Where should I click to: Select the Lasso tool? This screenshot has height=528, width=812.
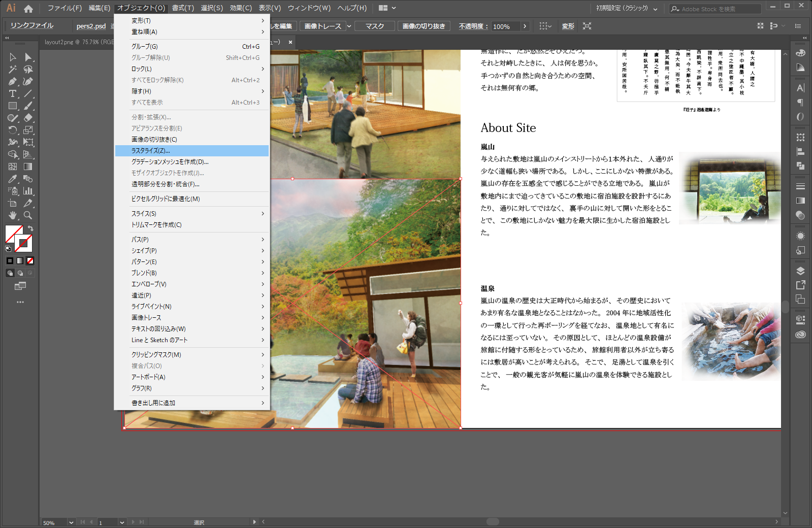(x=28, y=69)
